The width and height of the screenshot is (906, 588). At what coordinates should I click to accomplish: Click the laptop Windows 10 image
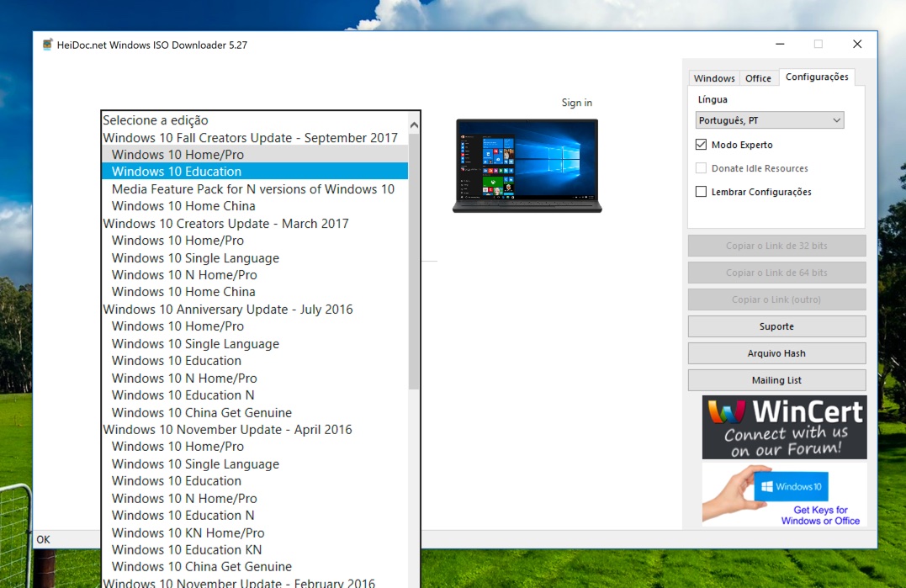527,165
